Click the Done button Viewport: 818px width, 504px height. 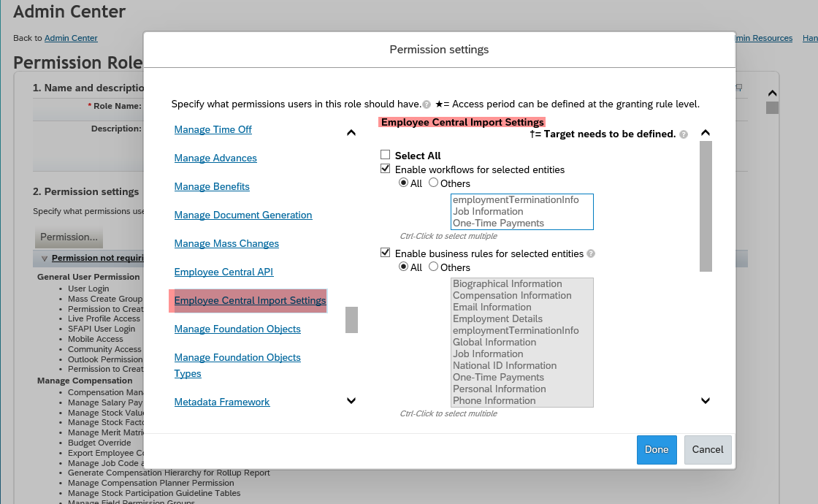coord(657,450)
